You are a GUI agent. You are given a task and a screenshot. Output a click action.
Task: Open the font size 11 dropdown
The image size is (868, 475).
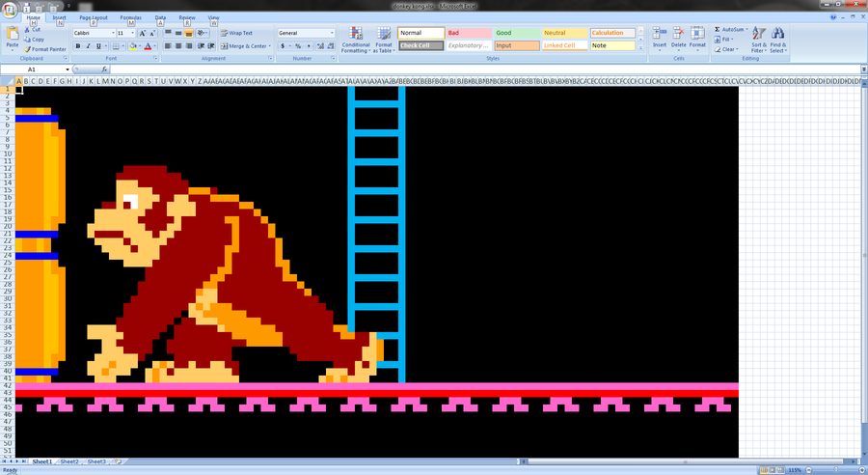tap(133, 33)
